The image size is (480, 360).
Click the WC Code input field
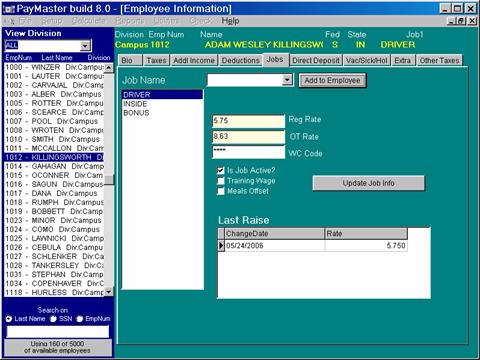(x=248, y=152)
